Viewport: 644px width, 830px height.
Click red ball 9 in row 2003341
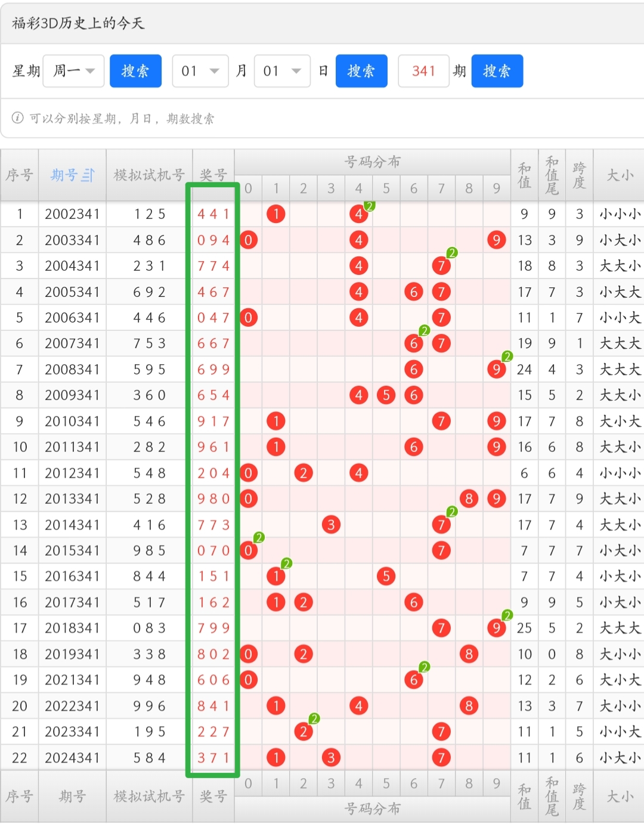pos(496,240)
